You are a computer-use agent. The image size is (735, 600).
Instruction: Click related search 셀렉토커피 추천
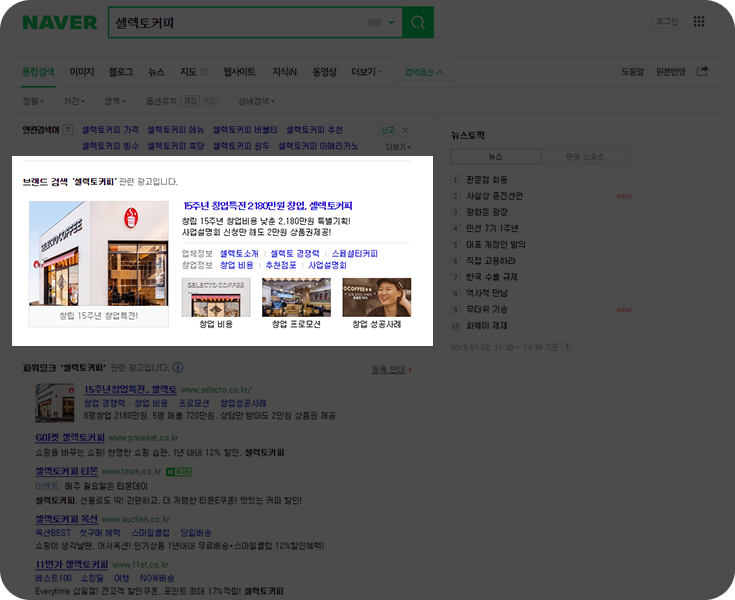click(314, 130)
